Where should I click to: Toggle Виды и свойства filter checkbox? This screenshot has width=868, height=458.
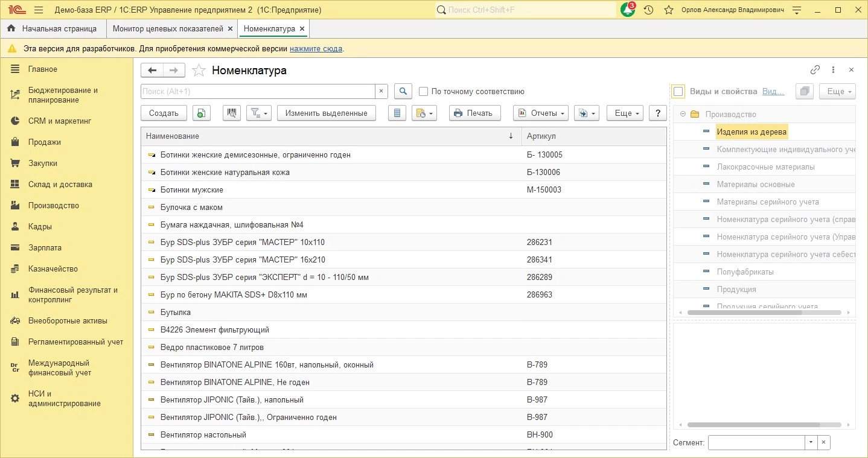[x=678, y=92]
